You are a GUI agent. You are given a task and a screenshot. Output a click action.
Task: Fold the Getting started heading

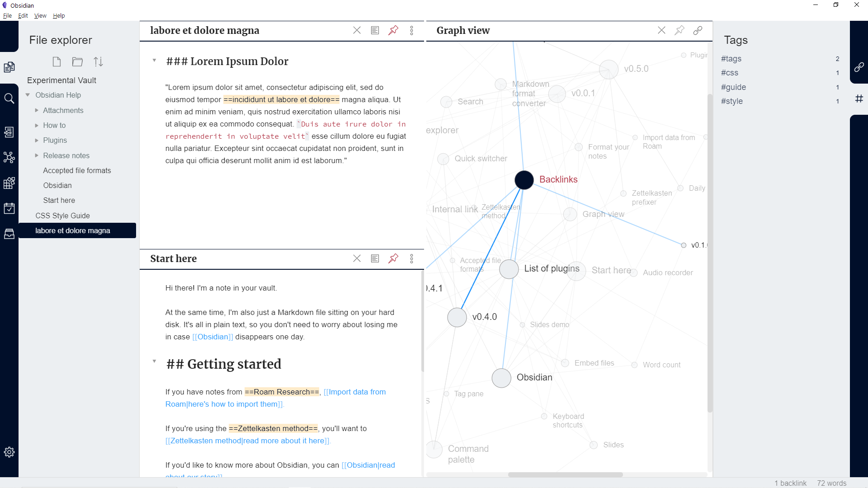click(154, 361)
